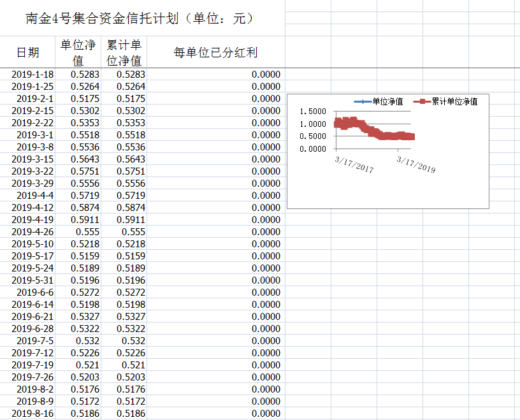Click 累计单位净值 cell in the 2019-8-16 row
Image resolution: width=520 pixels, height=420 pixels.
tap(124, 414)
